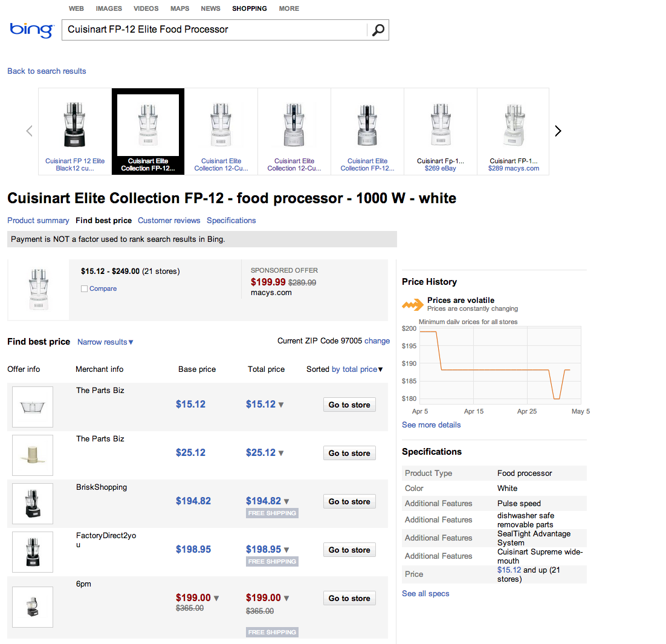Open the Specifications tab
This screenshot has height=644, width=666.
click(231, 221)
